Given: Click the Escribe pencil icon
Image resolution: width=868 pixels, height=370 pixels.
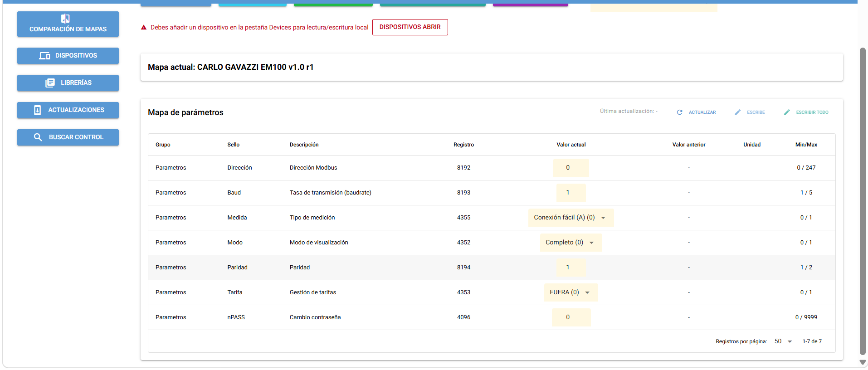Looking at the screenshot, I should click(x=738, y=112).
